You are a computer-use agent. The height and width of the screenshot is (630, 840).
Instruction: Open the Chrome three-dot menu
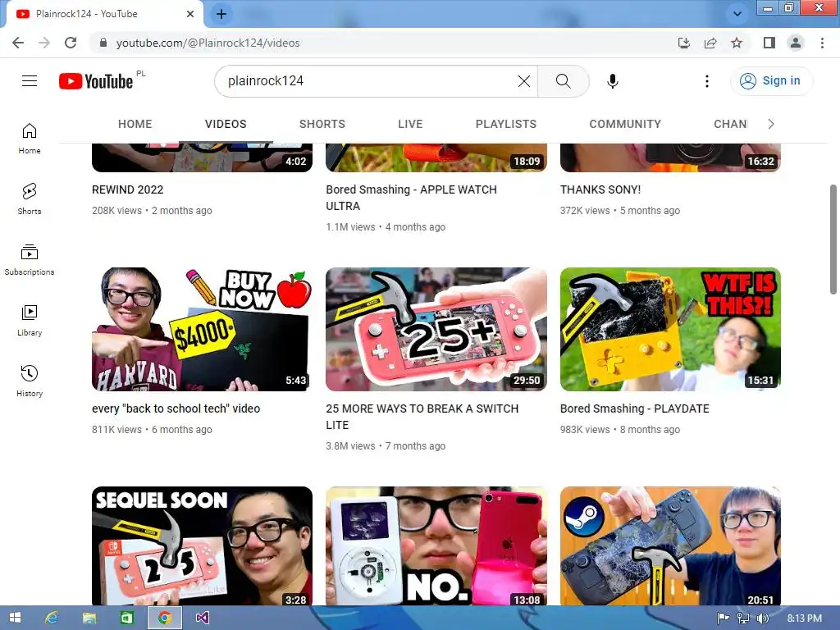822,43
